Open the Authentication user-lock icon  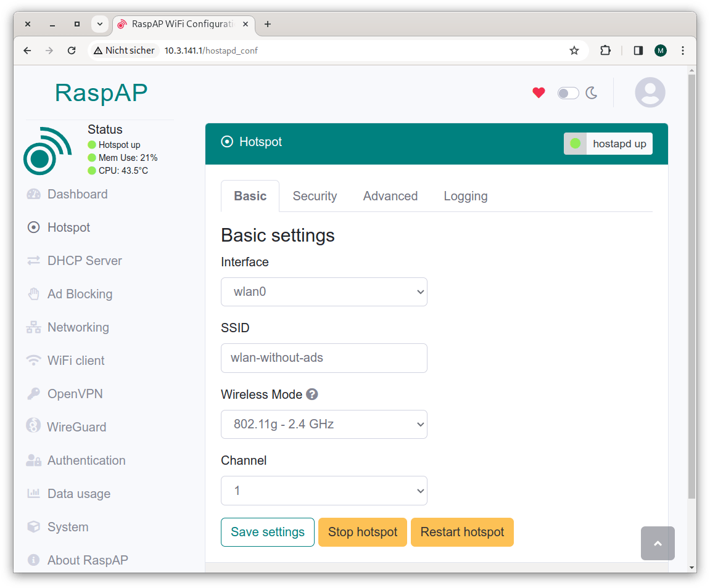coord(33,460)
